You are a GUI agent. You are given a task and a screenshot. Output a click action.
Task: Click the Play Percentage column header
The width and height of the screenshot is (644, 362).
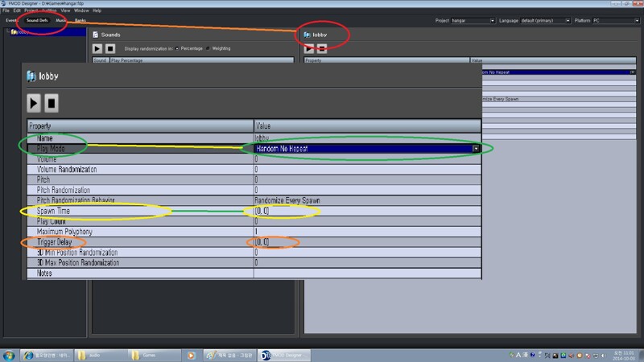pyautogui.click(x=202, y=60)
